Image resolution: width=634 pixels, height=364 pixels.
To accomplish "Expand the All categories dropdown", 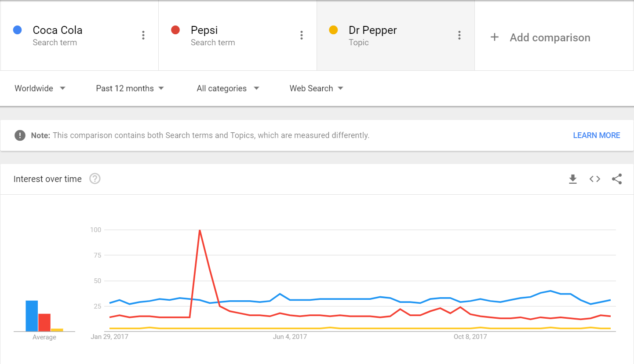I will point(228,88).
